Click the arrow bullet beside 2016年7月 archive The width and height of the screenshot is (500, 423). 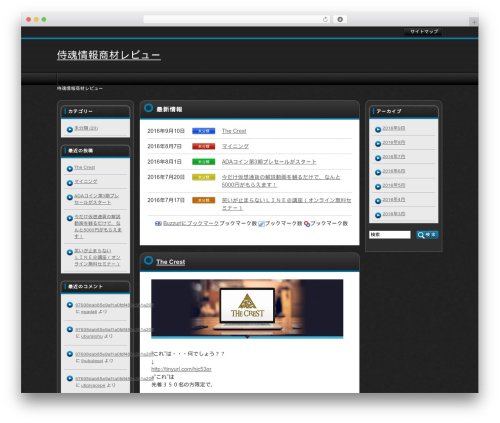(378, 158)
